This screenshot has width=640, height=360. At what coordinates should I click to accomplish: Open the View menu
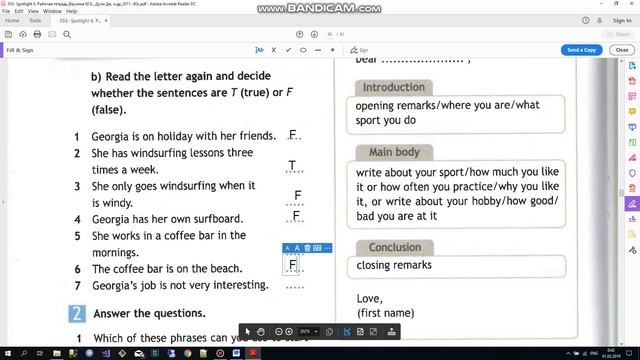[x=33, y=11]
